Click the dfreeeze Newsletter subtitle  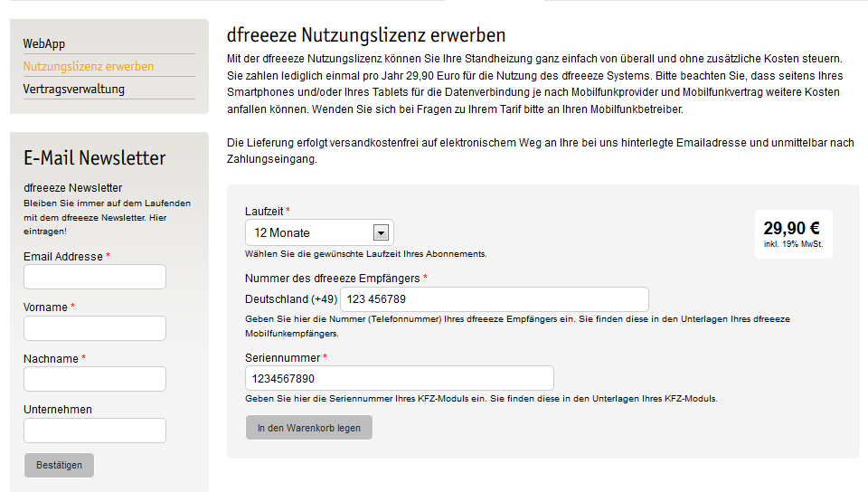[72, 188]
